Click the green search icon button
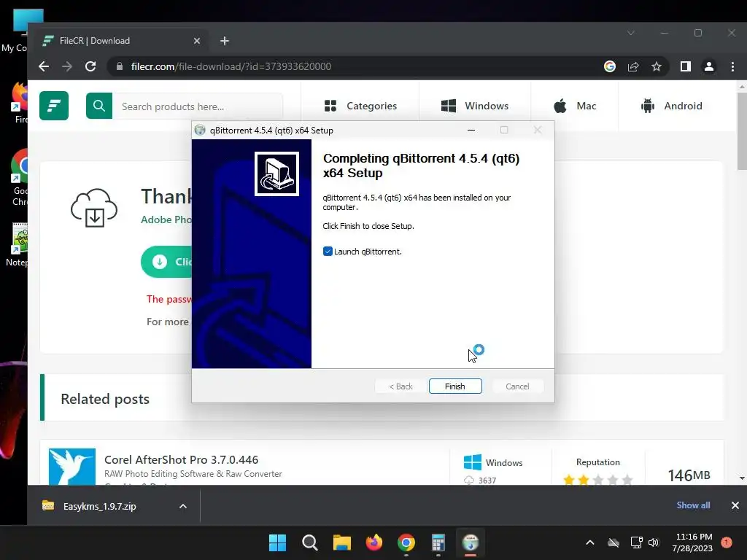 tap(99, 106)
